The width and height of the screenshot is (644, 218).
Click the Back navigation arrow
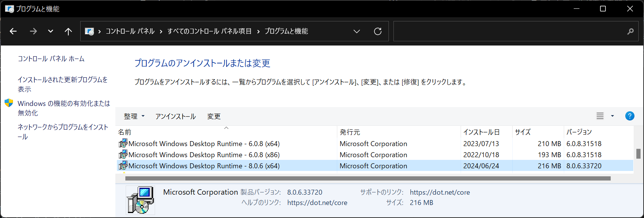13,31
